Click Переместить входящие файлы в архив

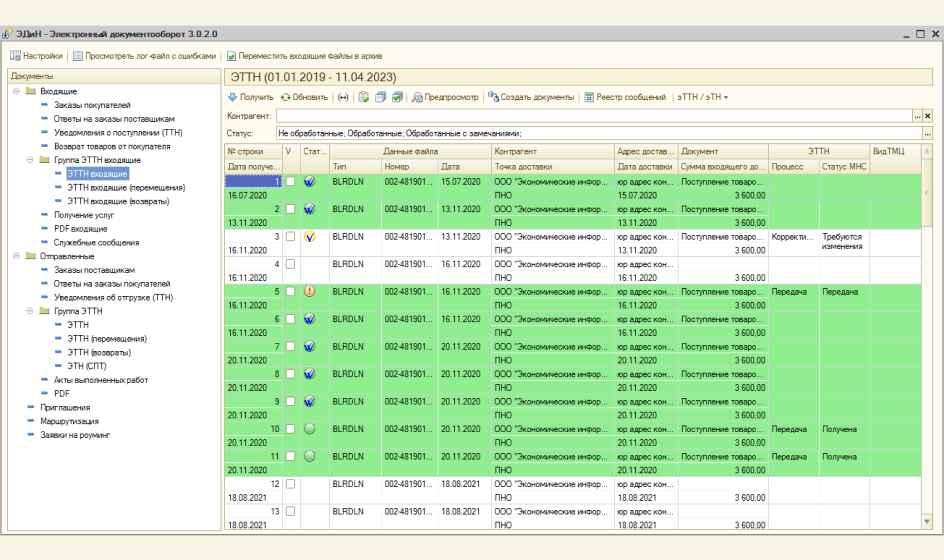[310, 56]
